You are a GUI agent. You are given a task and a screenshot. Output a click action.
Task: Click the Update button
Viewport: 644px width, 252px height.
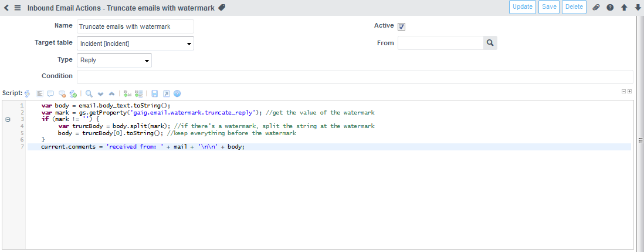click(523, 7)
